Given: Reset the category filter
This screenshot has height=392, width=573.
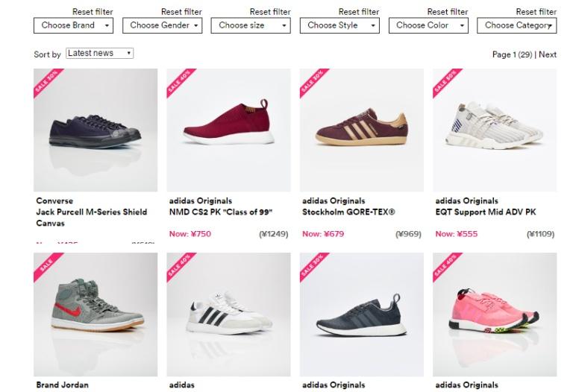Looking at the screenshot, I should tap(536, 12).
